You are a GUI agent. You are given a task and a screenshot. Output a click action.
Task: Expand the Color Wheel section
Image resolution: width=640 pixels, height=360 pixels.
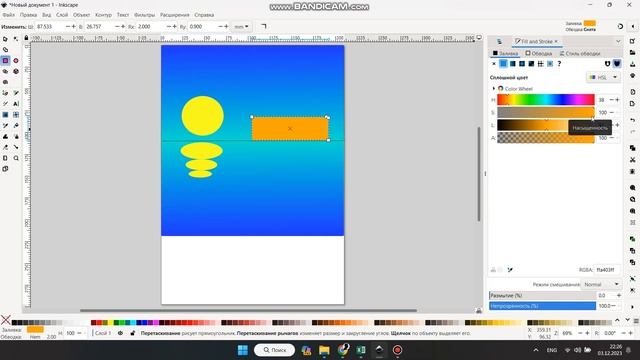tap(494, 89)
